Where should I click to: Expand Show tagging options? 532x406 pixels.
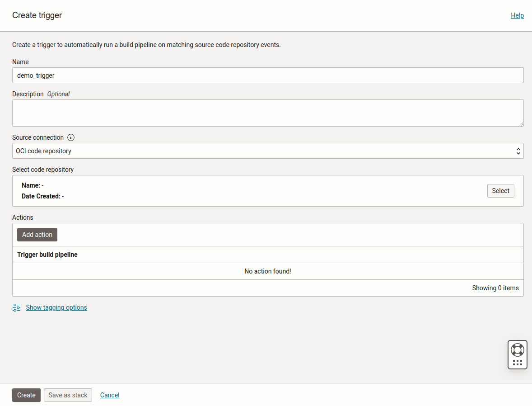[x=56, y=307]
